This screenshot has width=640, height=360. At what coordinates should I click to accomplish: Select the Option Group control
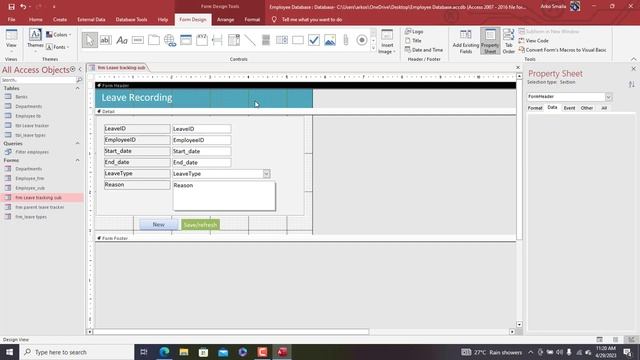[202, 40]
